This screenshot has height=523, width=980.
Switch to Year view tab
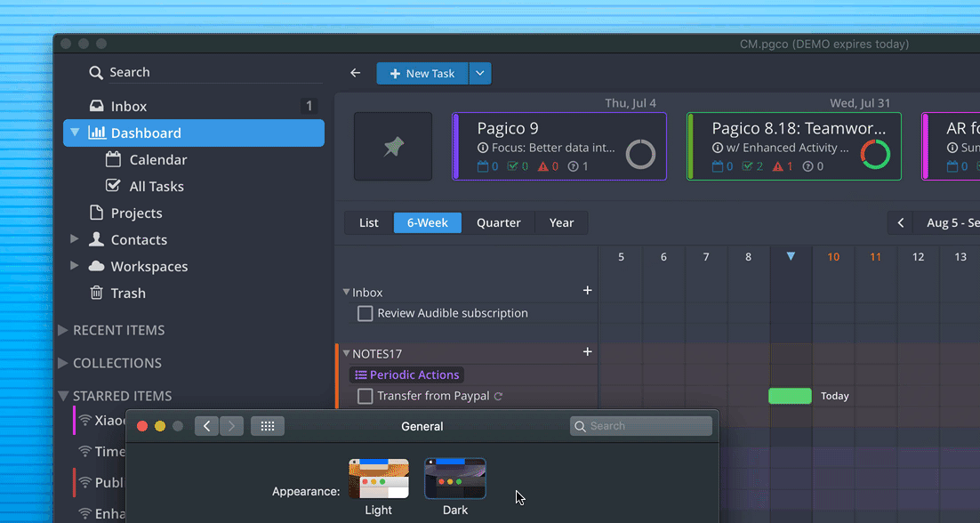pyautogui.click(x=561, y=223)
